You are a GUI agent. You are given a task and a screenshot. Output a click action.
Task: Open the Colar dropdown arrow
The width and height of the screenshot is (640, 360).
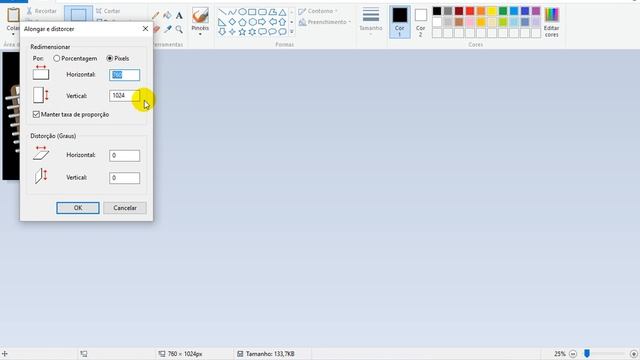point(13,34)
